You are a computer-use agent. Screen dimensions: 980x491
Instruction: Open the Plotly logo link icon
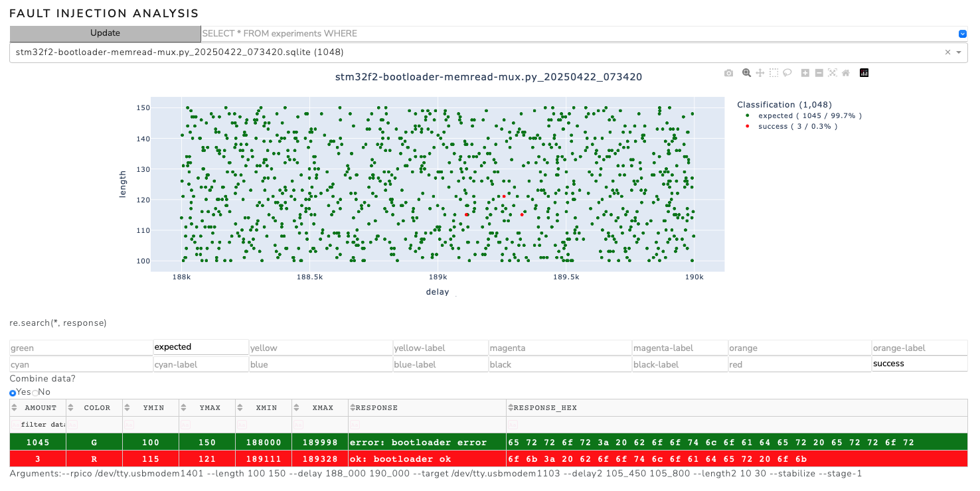864,73
